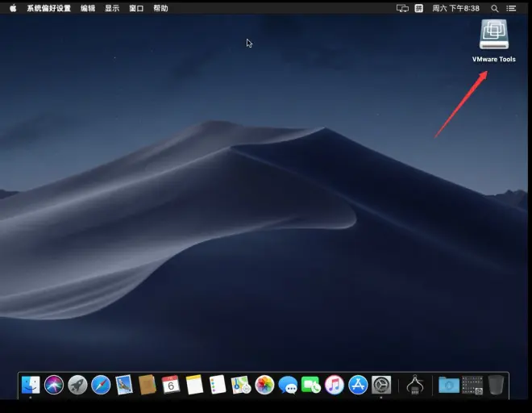The height and width of the screenshot is (413, 532).
Task: Open System Preferences gear in Dock
Action: click(381, 385)
